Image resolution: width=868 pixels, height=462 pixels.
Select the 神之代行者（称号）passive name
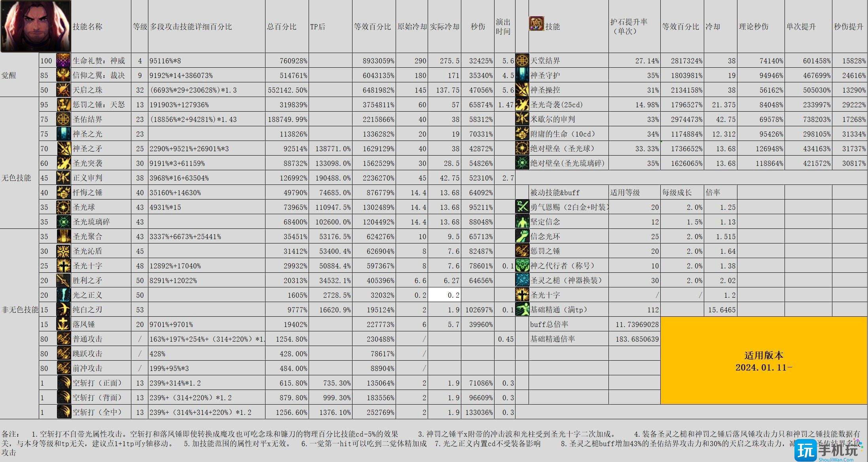coord(563,266)
